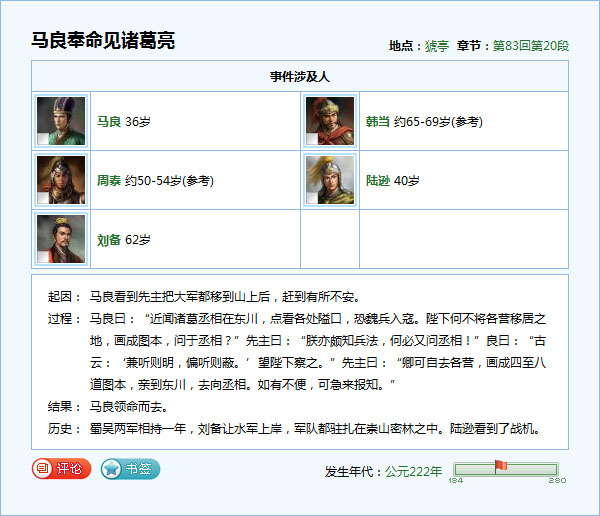This screenshot has width=600, height=516.
Task: Open the 公元222年 year link
Action: (413, 471)
